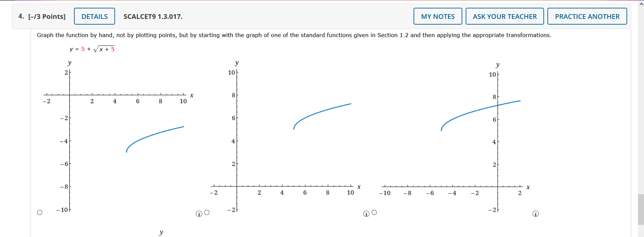The height and width of the screenshot is (237, 644).
Task: Open DETAILS for question 4
Action: [x=94, y=16]
